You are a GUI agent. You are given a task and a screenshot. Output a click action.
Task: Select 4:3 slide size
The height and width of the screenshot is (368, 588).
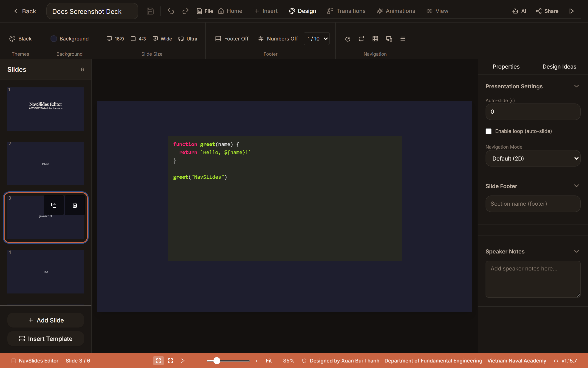click(x=138, y=39)
